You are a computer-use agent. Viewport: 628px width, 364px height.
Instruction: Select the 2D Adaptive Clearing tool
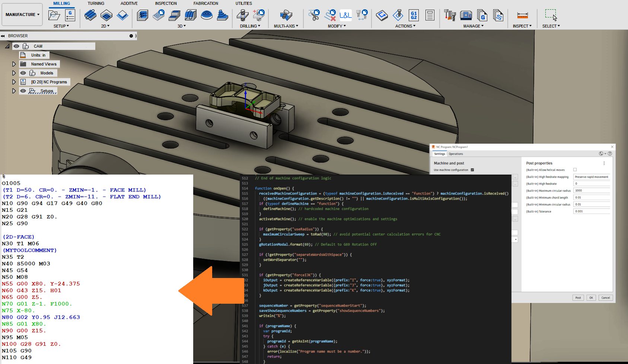click(90, 15)
